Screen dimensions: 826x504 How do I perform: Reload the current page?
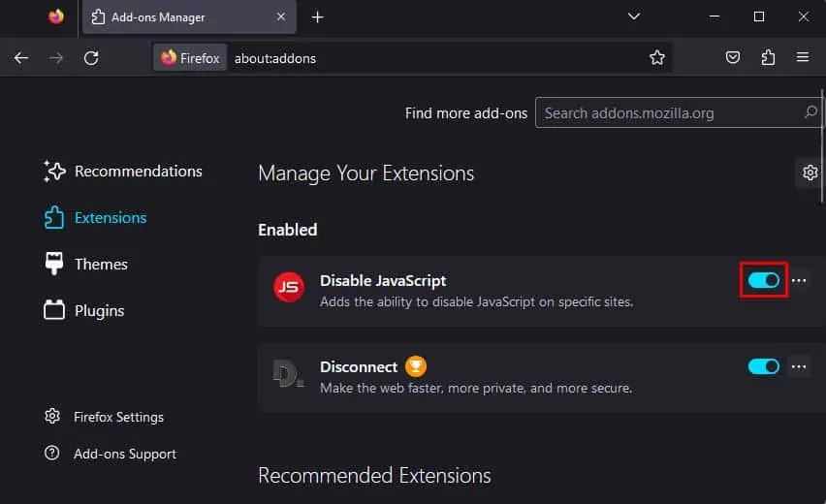click(91, 58)
